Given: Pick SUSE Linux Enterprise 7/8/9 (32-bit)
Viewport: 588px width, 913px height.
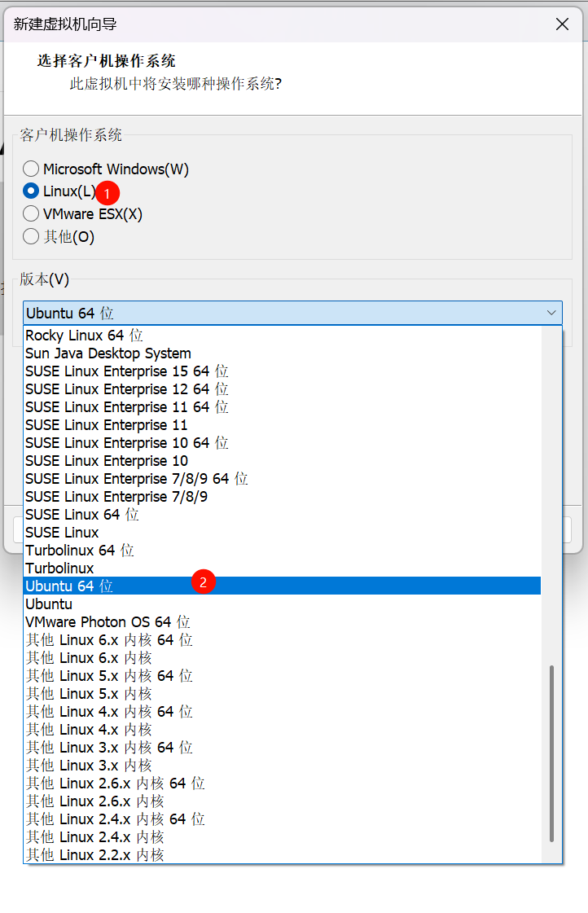Looking at the screenshot, I should [x=283, y=497].
